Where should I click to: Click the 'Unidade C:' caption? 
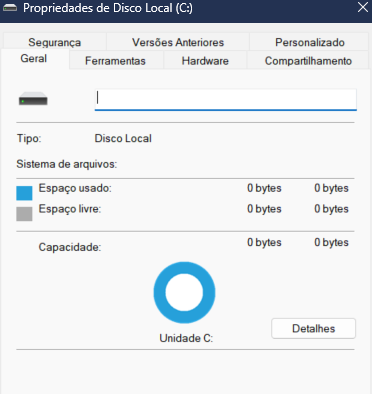(x=186, y=338)
